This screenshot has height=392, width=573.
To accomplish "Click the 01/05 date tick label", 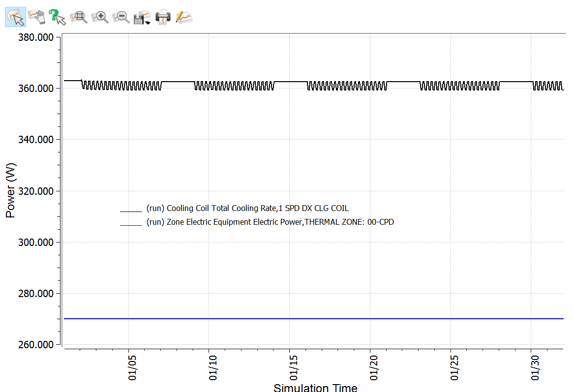I will click(132, 367).
